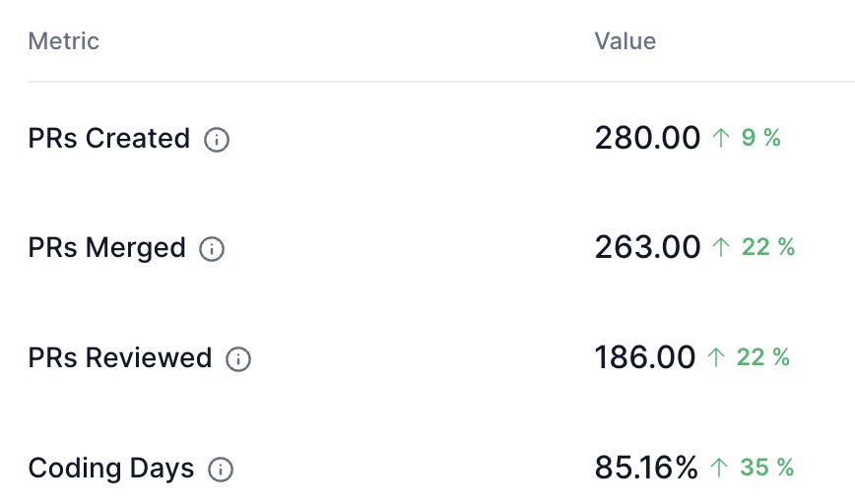Click the 186.00 value
Screen dimensions: 855x504
point(645,357)
